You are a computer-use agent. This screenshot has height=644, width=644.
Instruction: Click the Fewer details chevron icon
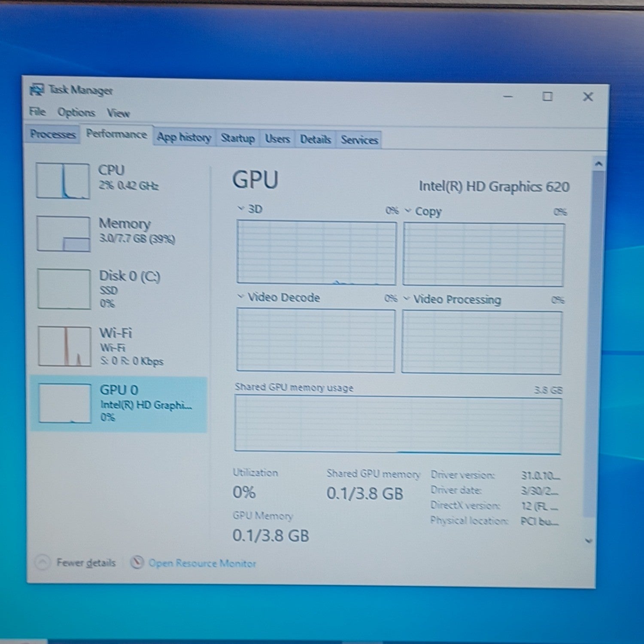coord(43,562)
